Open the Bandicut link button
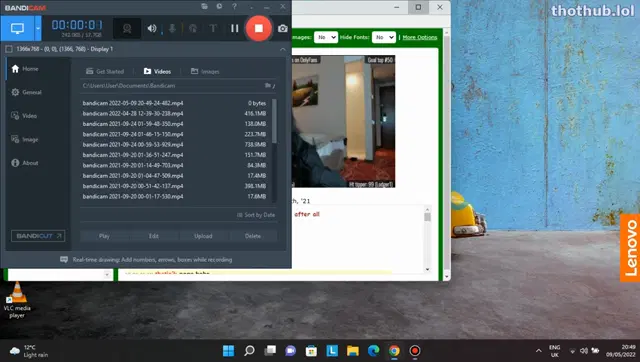The image size is (640, 362). click(38, 236)
